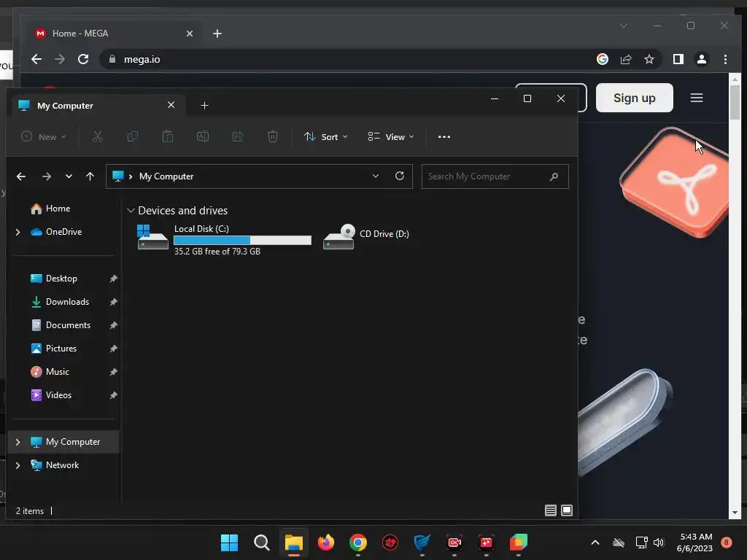Image resolution: width=747 pixels, height=560 pixels.
Task: Open the MEGA hamburger menu
Action: [697, 98]
